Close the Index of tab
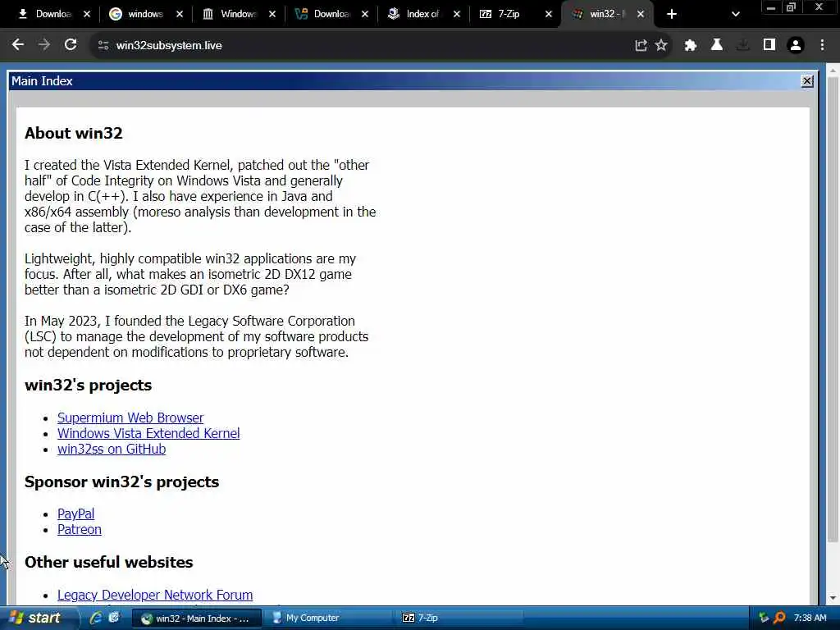 click(x=456, y=14)
